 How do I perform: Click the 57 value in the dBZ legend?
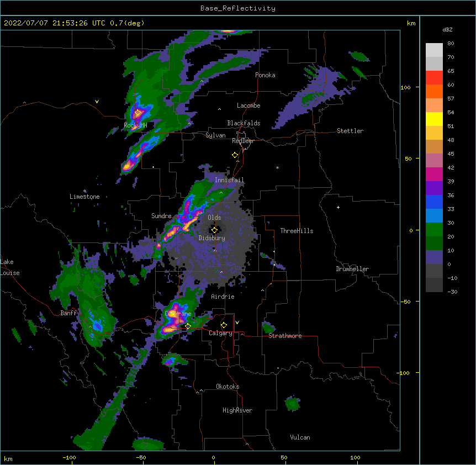coord(451,99)
